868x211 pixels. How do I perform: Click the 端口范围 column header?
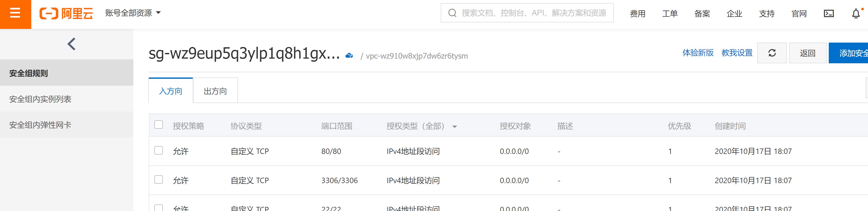[x=337, y=126]
